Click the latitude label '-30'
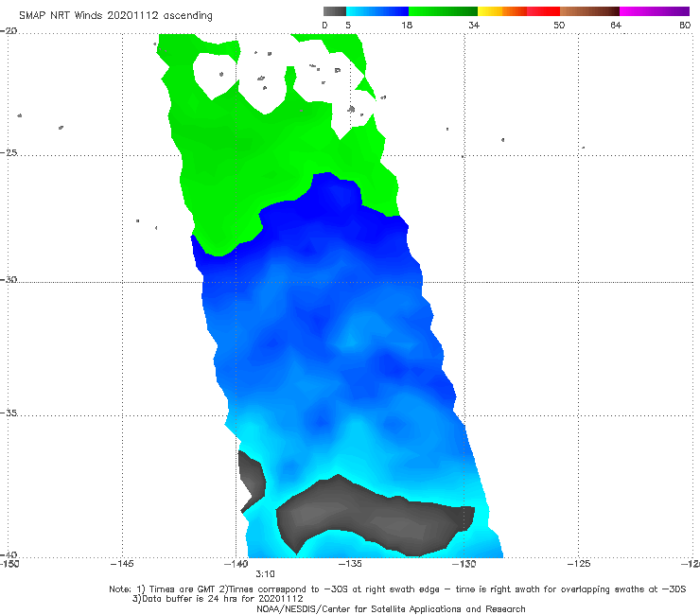Image resolution: width=700 pixels, height=615 pixels. click(x=9, y=279)
